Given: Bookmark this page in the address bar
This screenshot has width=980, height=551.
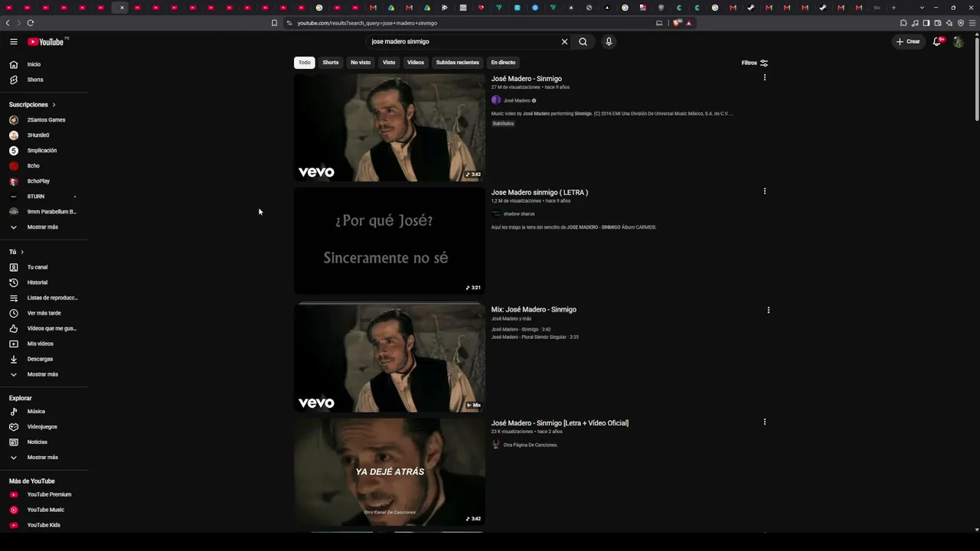Looking at the screenshot, I should point(274,23).
